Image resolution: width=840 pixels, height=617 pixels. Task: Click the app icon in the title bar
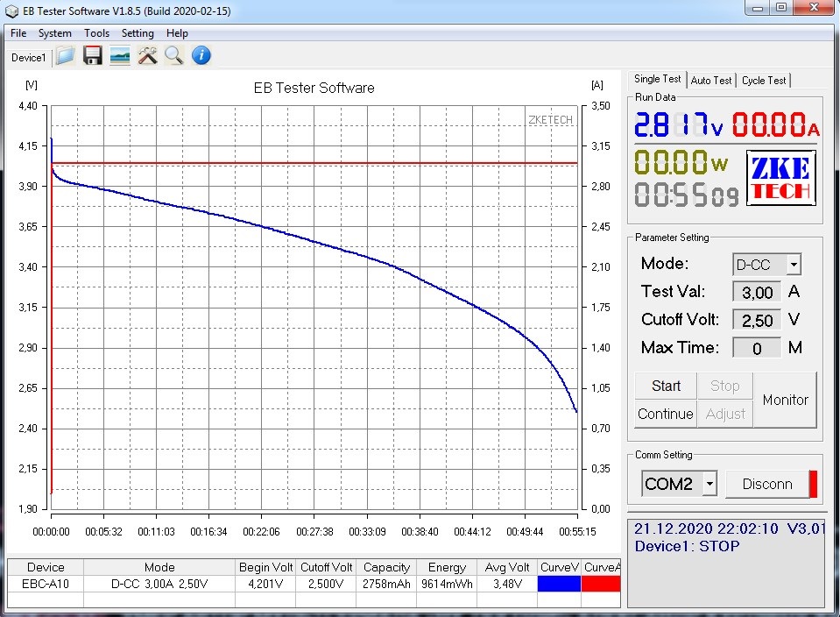pyautogui.click(x=11, y=11)
